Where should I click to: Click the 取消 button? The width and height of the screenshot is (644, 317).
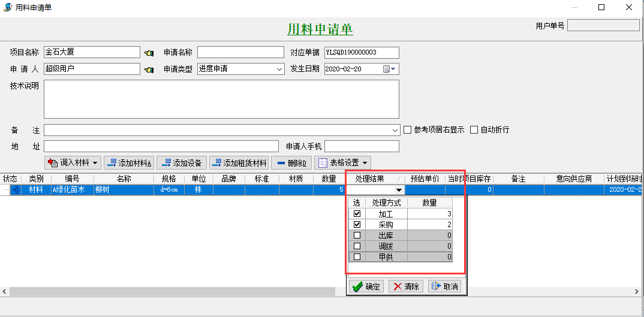click(x=445, y=286)
